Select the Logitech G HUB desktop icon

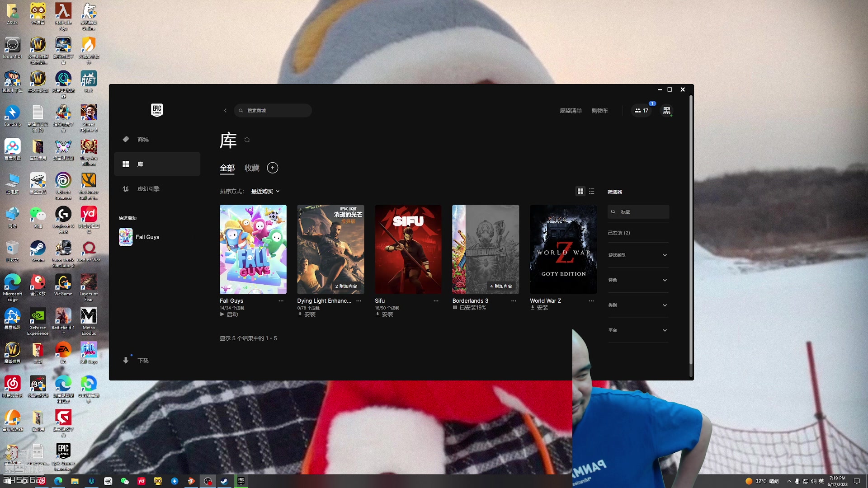pyautogui.click(x=63, y=220)
